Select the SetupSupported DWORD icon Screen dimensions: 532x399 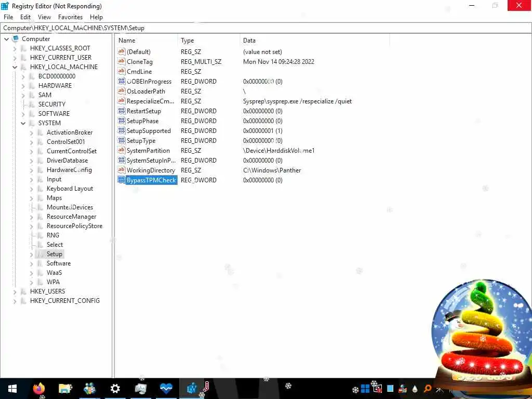click(122, 130)
